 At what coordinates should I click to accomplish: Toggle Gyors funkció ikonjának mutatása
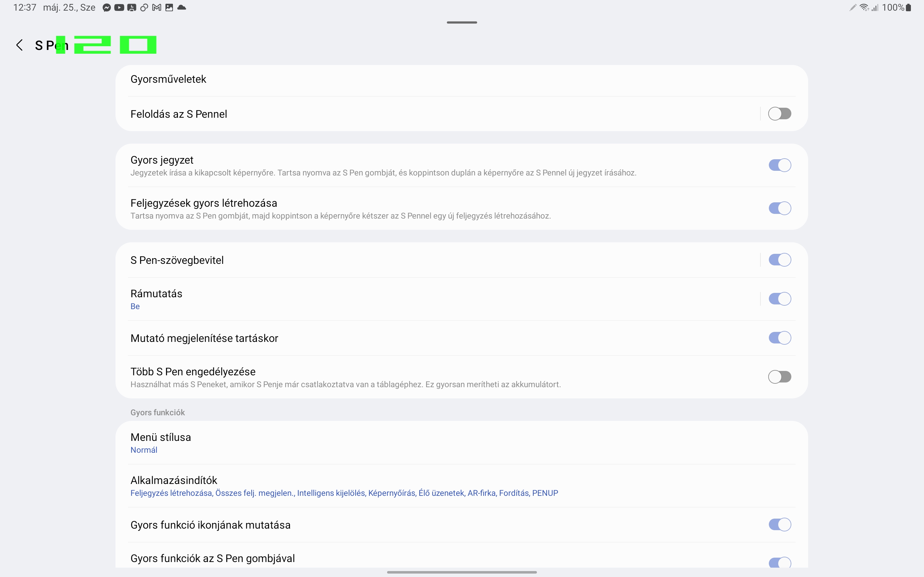[779, 525]
